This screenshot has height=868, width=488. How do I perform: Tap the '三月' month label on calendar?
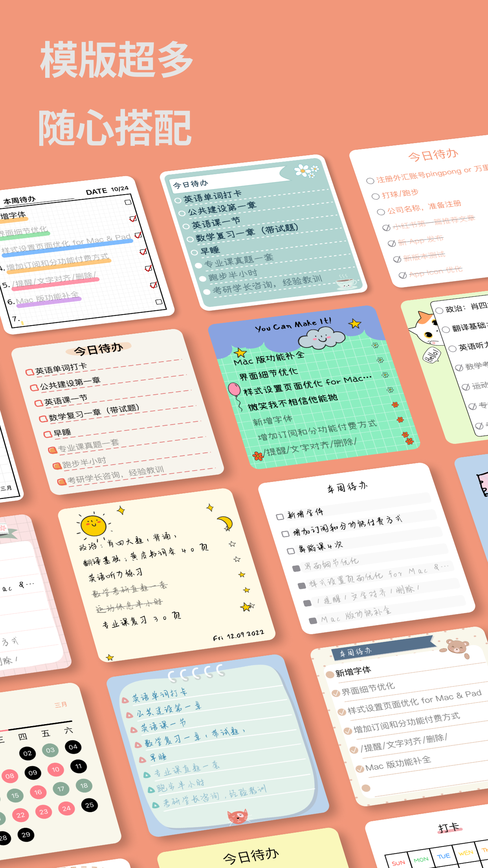click(x=61, y=704)
